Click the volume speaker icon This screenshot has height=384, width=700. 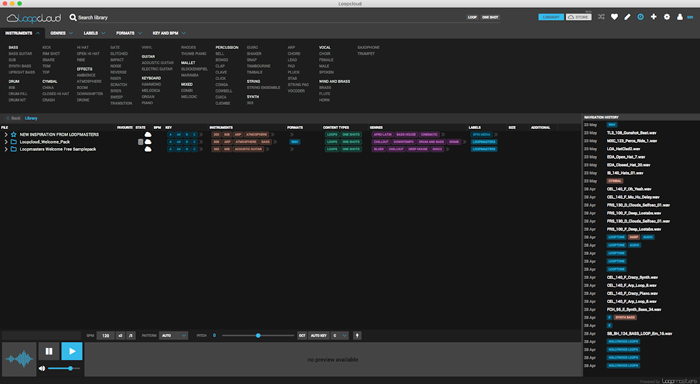point(42,368)
